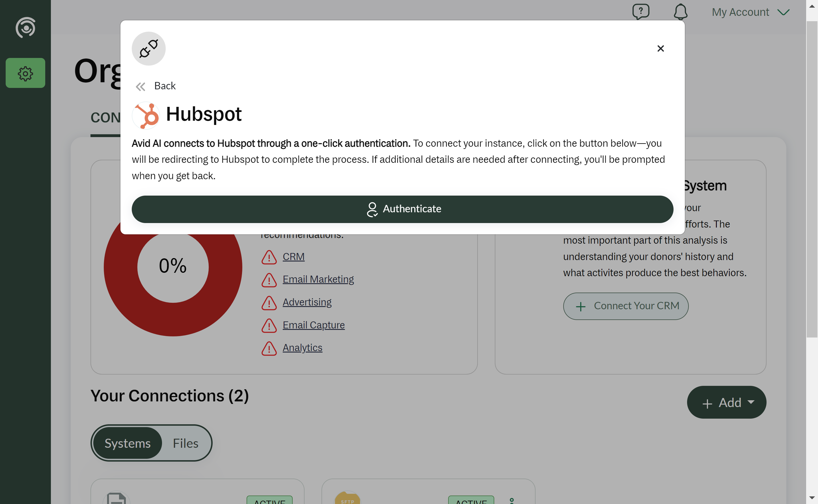
Task: Open the Add connection dropdown
Action: coord(726,402)
